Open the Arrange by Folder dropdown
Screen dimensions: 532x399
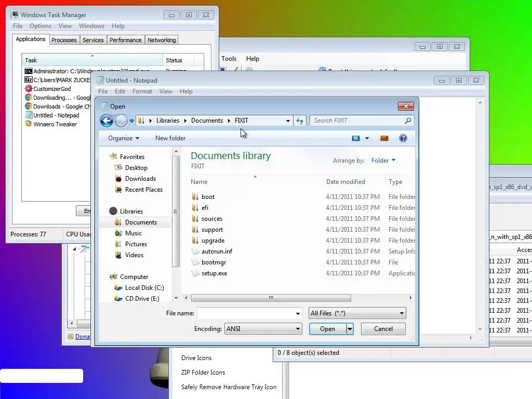pos(383,161)
